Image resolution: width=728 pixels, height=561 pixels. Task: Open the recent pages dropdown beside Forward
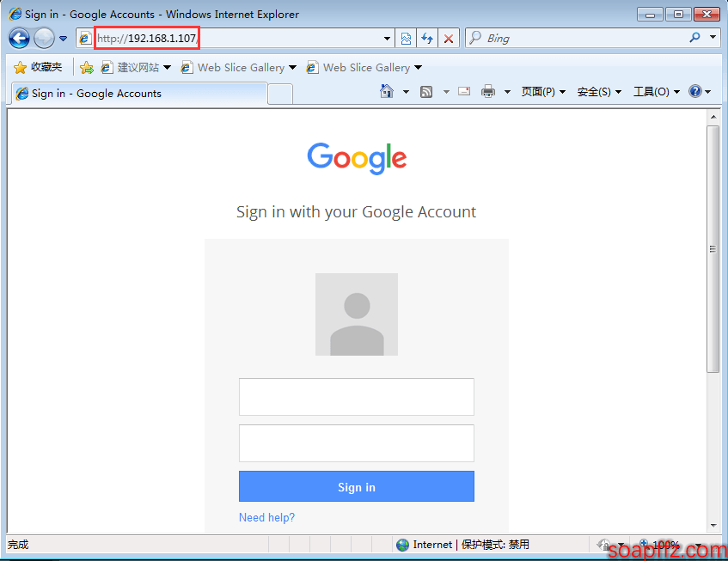tap(63, 39)
